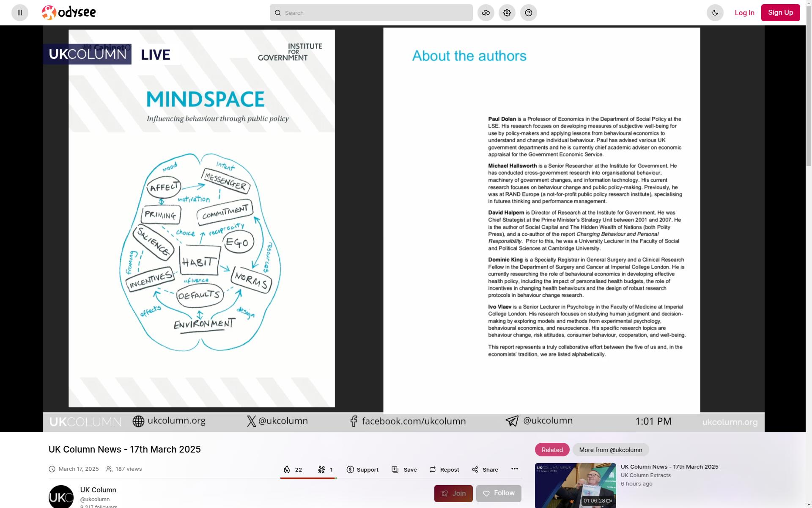Open the three-dot more options menu
The height and width of the screenshot is (508, 812).
point(515,469)
